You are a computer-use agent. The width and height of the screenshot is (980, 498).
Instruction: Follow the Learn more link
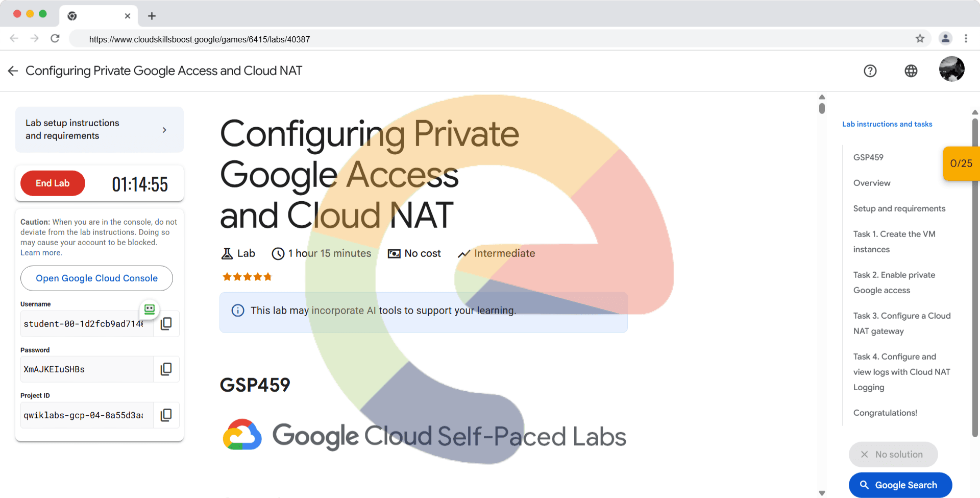tap(41, 253)
